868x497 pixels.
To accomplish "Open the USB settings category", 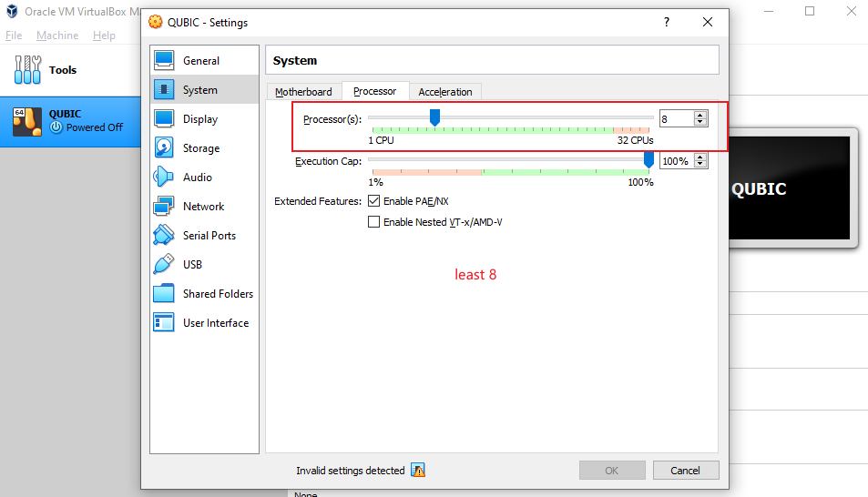I will [x=204, y=265].
